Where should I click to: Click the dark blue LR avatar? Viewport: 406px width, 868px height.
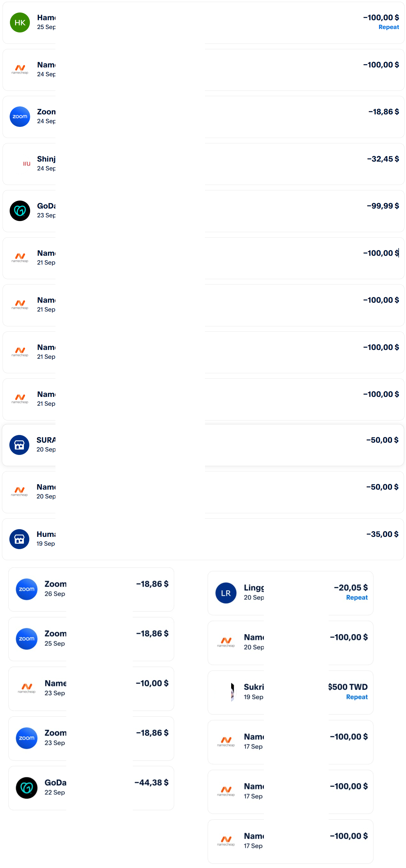tap(225, 593)
